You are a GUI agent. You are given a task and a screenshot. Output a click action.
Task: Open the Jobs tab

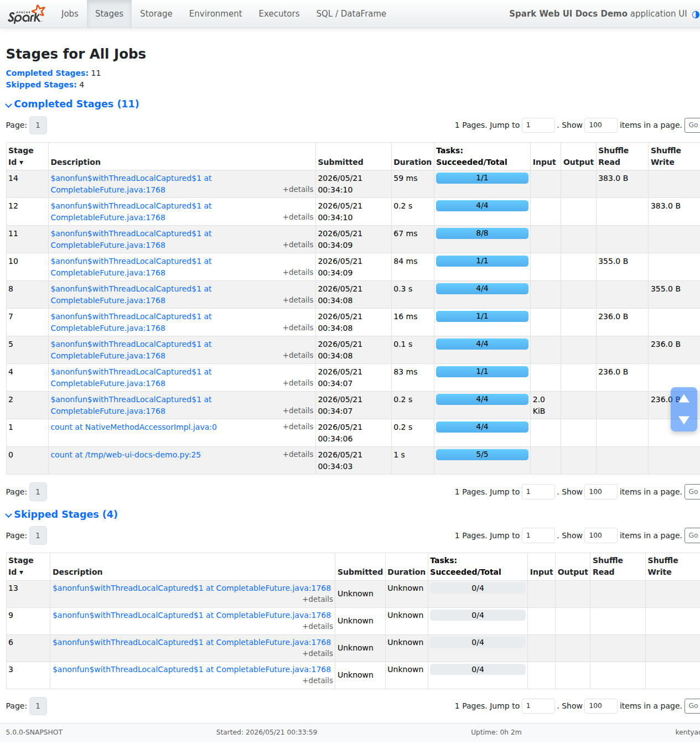pos(70,14)
